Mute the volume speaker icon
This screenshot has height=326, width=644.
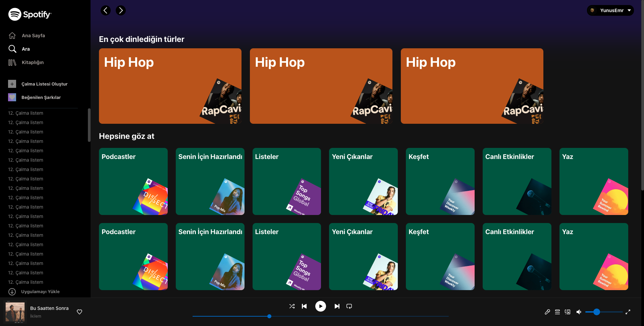(579, 312)
